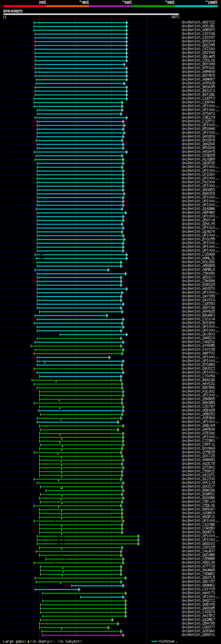Select hit label UniRef100_C9E1T4
The image size is (221, 644).
click(x=198, y=117)
